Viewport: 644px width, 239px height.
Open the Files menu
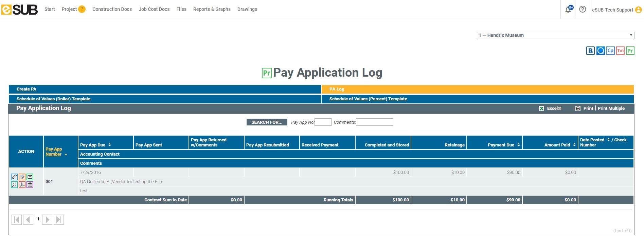pyautogui.click(x=181, y=9)
